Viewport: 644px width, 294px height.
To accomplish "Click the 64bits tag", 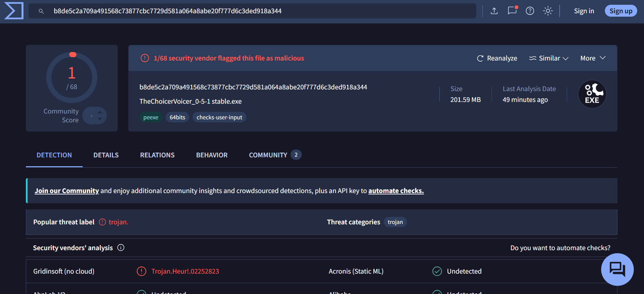I will pos(178,117).
